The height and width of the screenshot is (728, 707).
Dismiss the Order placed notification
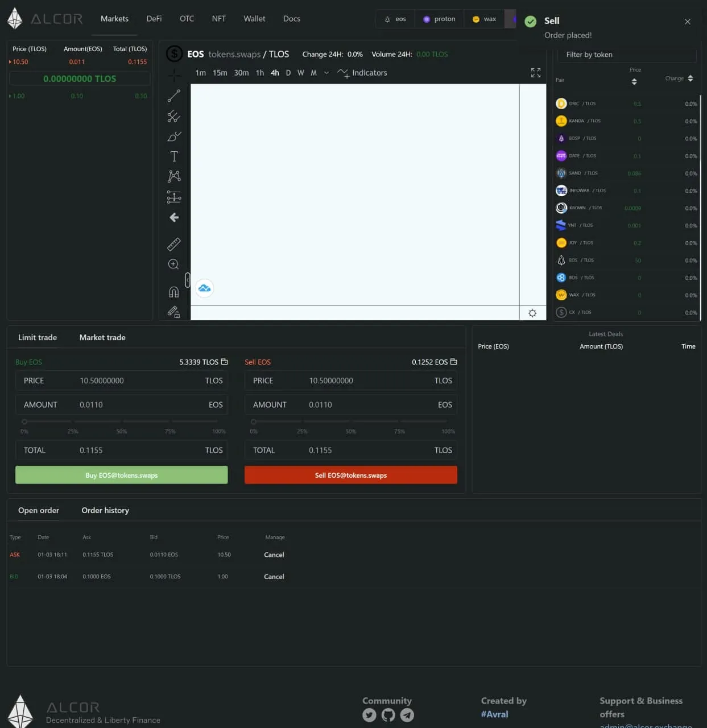click(x=688, y=22)
